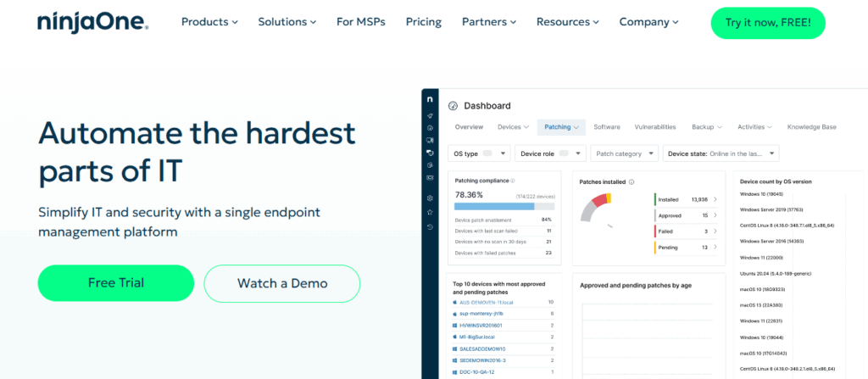Click the NinjaOne logo in the header
The height and width of the screenshot is (379, 868).
[93, 23]
